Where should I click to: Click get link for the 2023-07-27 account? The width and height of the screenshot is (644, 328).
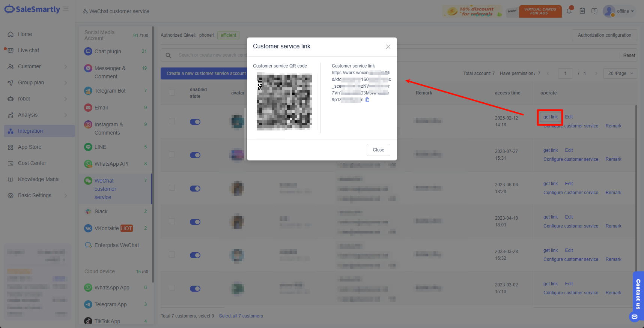551,150
